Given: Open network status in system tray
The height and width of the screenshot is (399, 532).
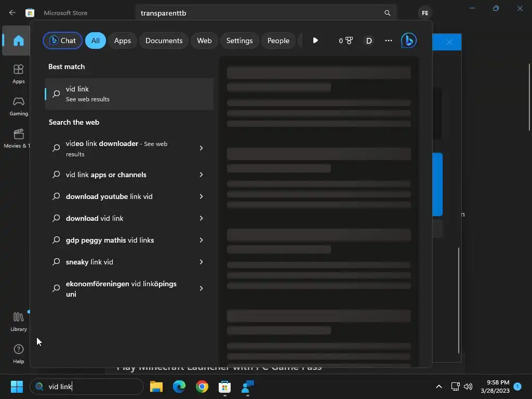Looking at the screenshot, I should coord(455,387).
